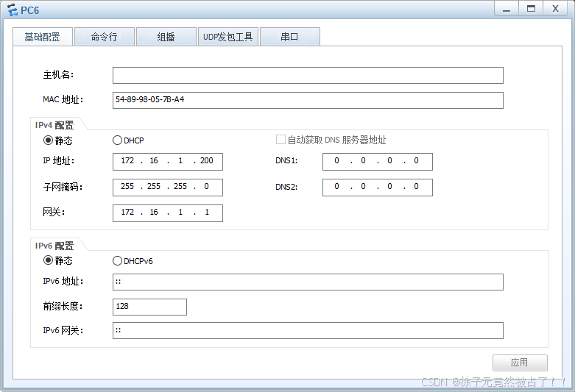The width and height of the screenshot is (575, 392).
Task: Switch to the 基础配置 tab
Action: pos(43,37)
